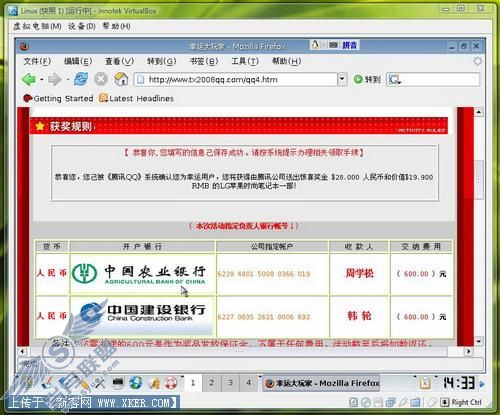Open the 设备(D) VirtualBox menu
The image size is (500, 415).
point(82,26)
